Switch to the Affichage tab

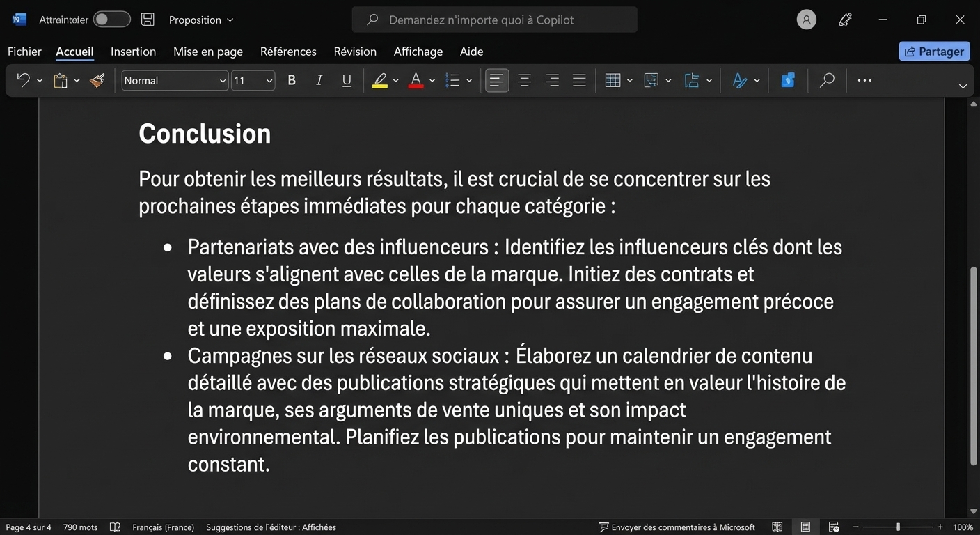[418, 52]
